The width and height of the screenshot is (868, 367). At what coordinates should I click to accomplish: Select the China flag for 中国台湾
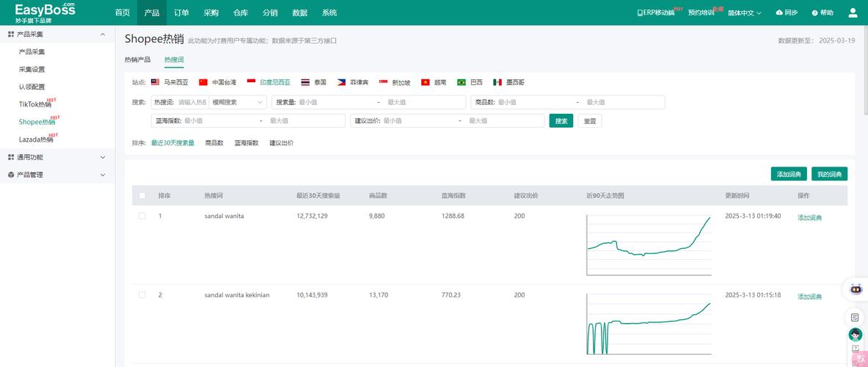point(203,82)
